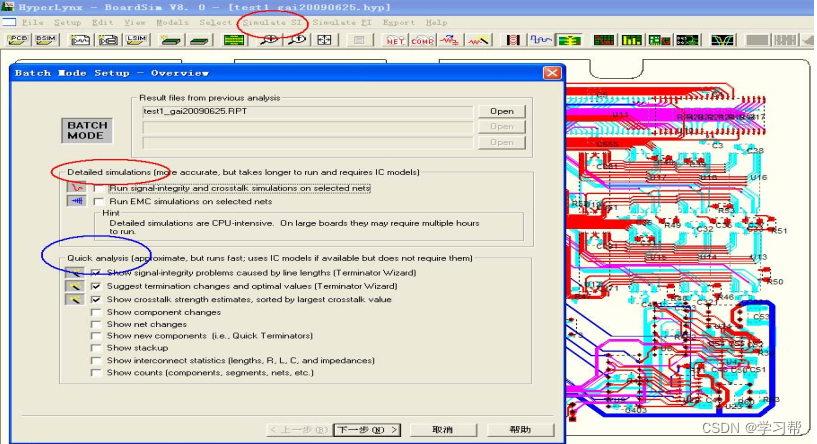Enable Show counts checkbox
Screen dimensions: 817x444
[x=96, y=373]
